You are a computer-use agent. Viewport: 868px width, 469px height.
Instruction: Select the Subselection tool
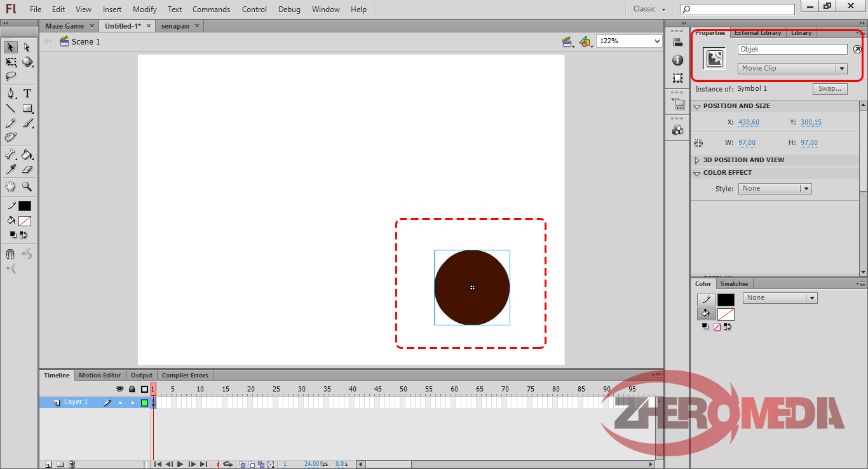pos(27,47)
